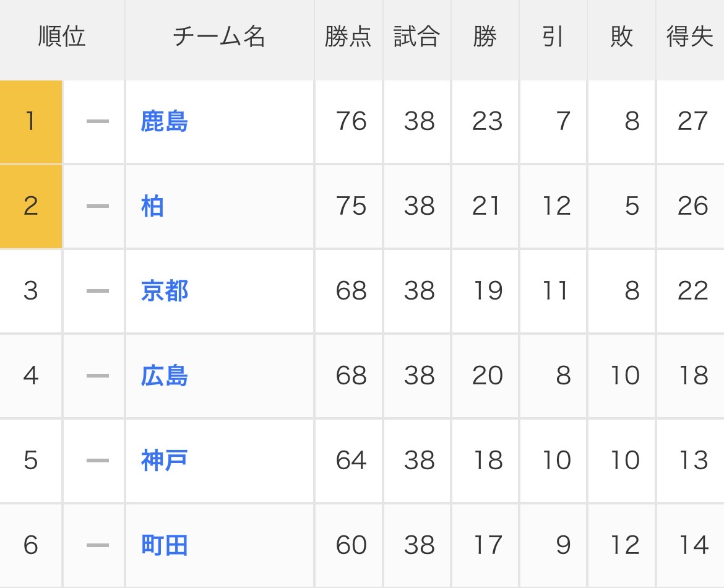Go to the 神戸 team link
Viewport: 724px width, 588px height.
coord(164,460)
